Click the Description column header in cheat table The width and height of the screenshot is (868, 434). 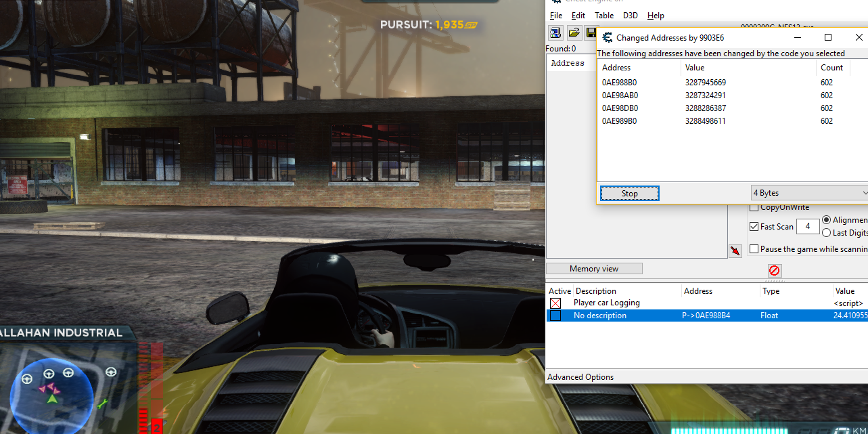pos(627,291)
